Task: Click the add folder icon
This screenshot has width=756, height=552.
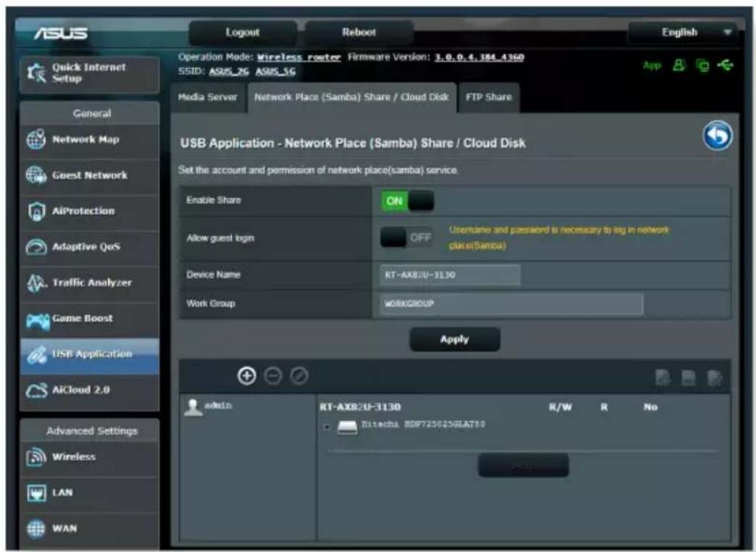Action: 663,377
